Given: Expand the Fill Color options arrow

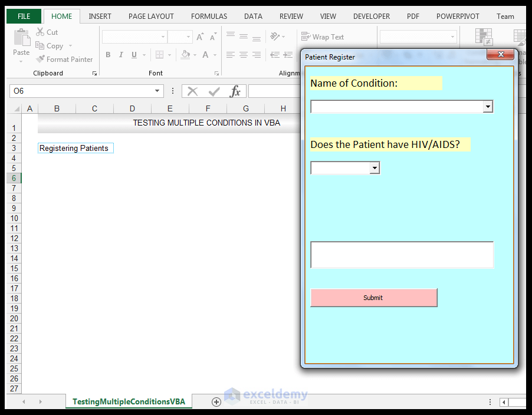Looking at the screenshot, I should 195,55.
